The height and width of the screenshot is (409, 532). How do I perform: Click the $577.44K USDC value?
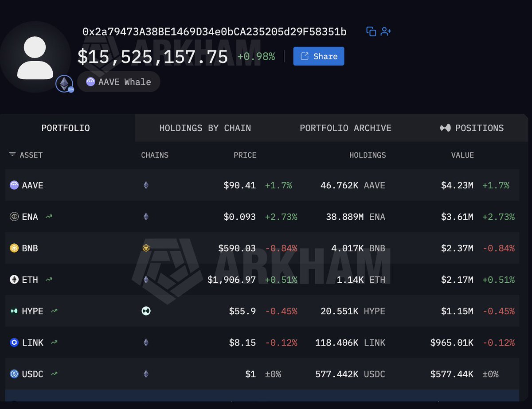click(x=452, y=374)
